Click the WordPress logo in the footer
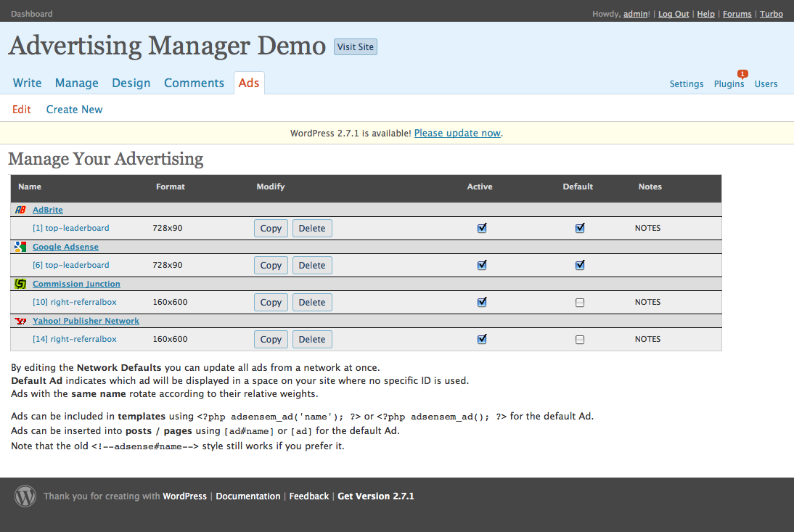794x532 pixels. 25,496
